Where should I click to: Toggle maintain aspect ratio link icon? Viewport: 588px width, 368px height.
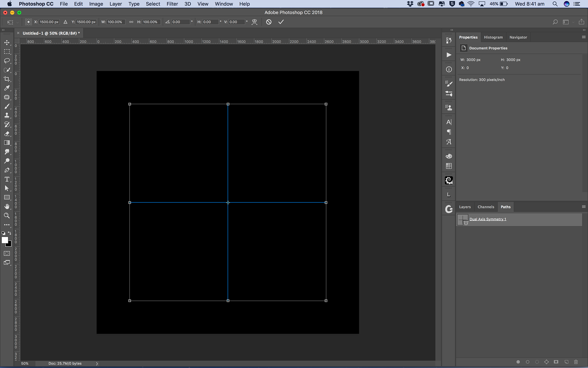click(x=131, y=22)
